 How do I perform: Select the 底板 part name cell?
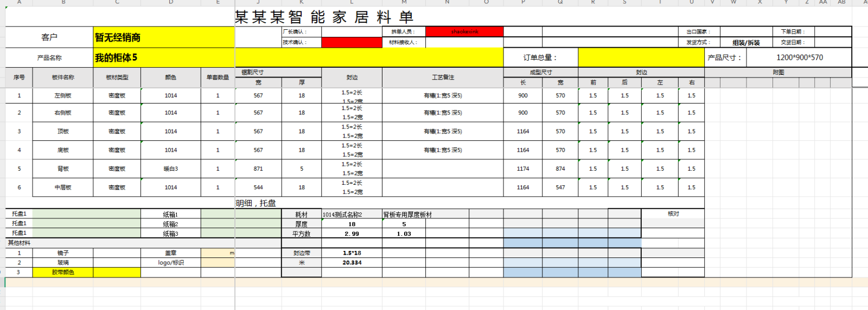click(x=63, y=150)
